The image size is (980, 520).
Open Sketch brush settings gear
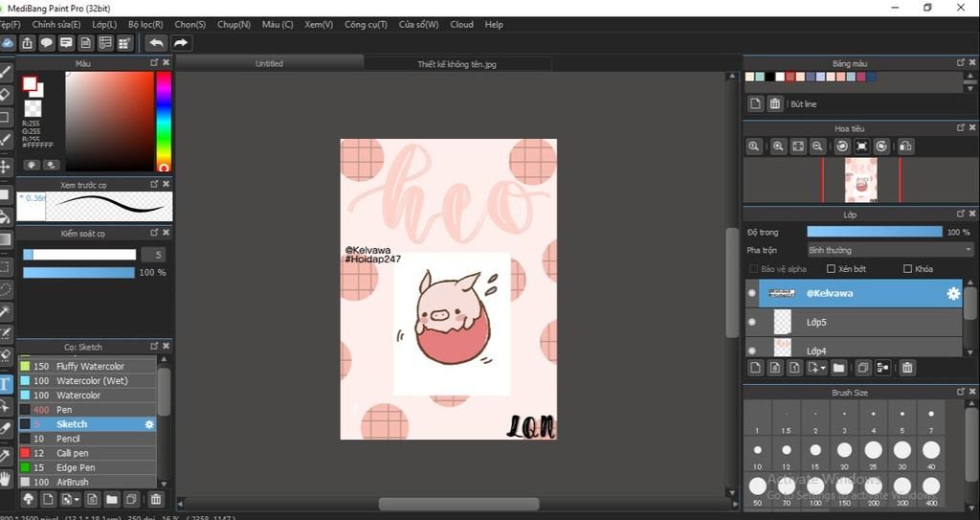(149, 424)
